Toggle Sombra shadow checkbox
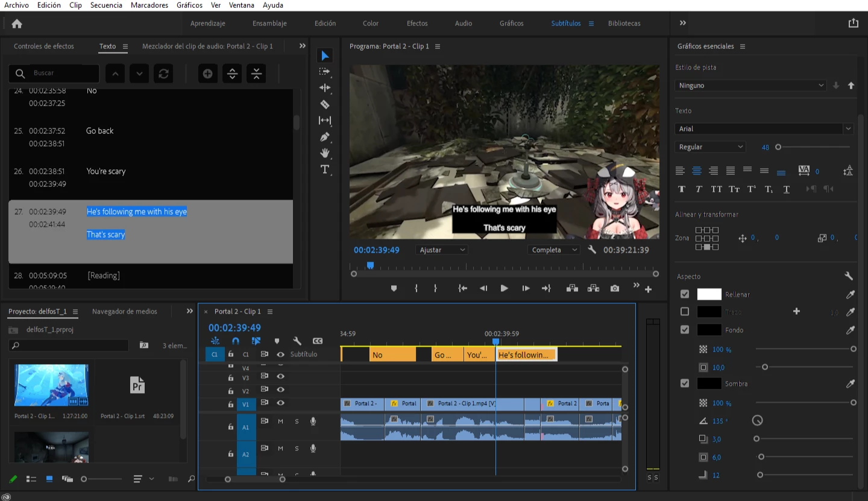This screenshot has width=868, height=501. click(x=685, y=383)
